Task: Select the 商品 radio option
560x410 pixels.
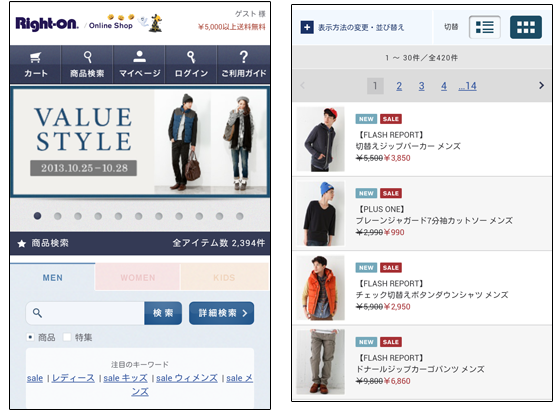Action: click(x=30, y=337)
